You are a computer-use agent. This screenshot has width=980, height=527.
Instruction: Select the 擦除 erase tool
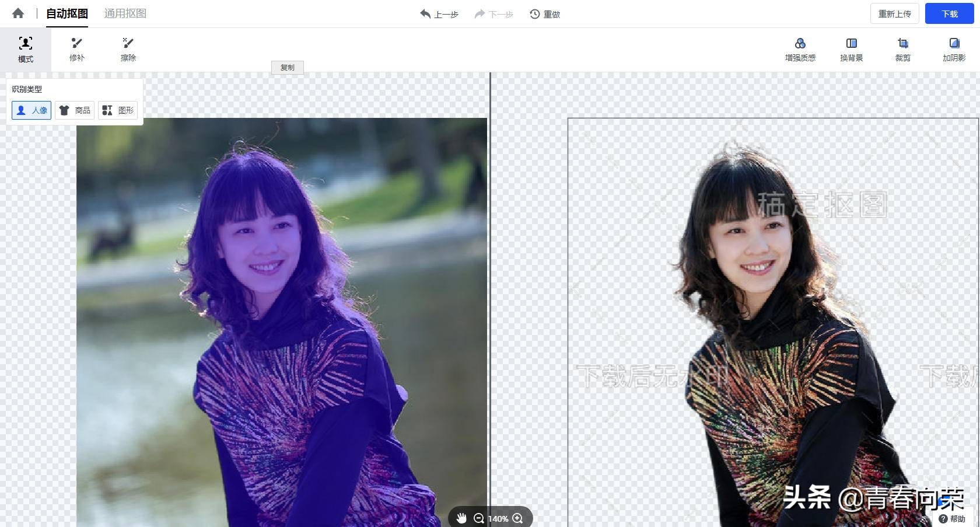pyautogui.click(x=128, y=50)
